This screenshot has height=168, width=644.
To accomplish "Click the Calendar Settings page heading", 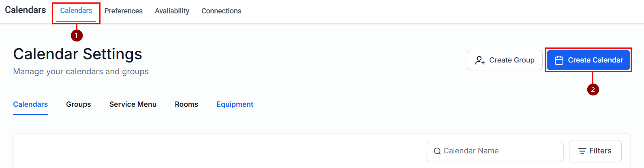I will point(77,54).
